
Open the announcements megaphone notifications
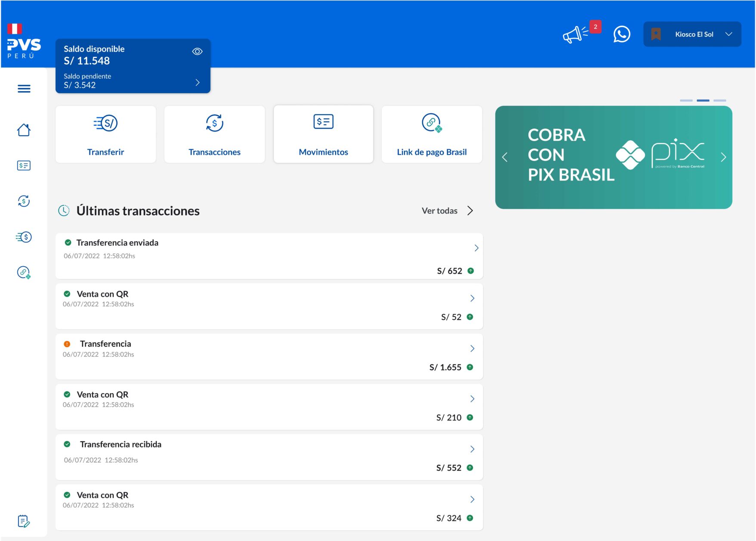point(575,34)
